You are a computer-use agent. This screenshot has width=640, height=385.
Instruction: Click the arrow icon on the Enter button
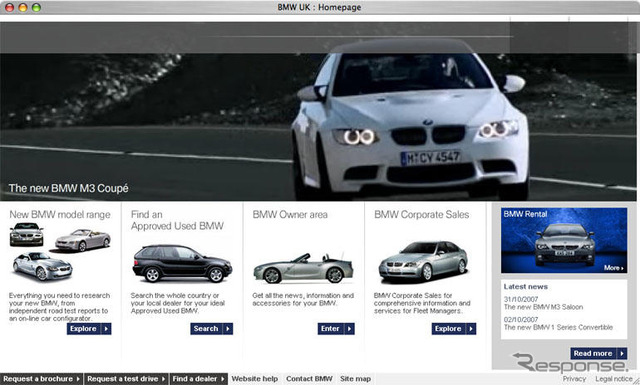point(349,329)
